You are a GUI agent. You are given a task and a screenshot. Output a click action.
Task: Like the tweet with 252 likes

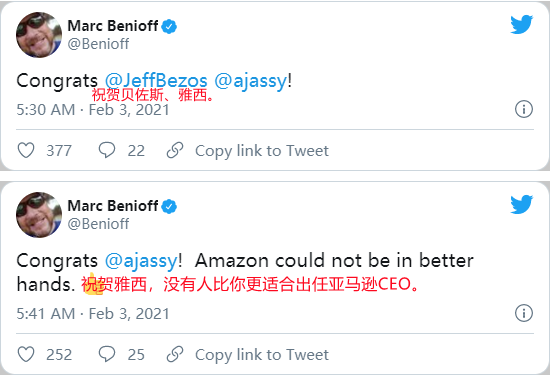point(26,354)
